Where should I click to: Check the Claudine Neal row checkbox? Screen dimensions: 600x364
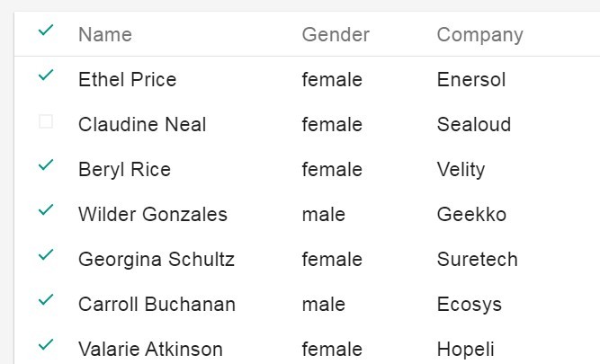click(46, 122)
